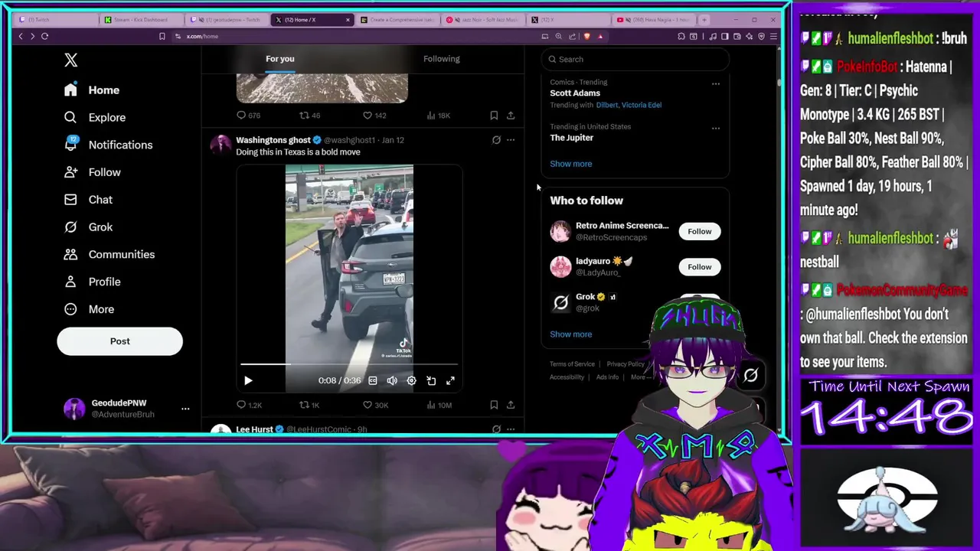This screenshot has width=980, height=551.
Task: Click the Brave shields icon
Action: pos(587,36)
